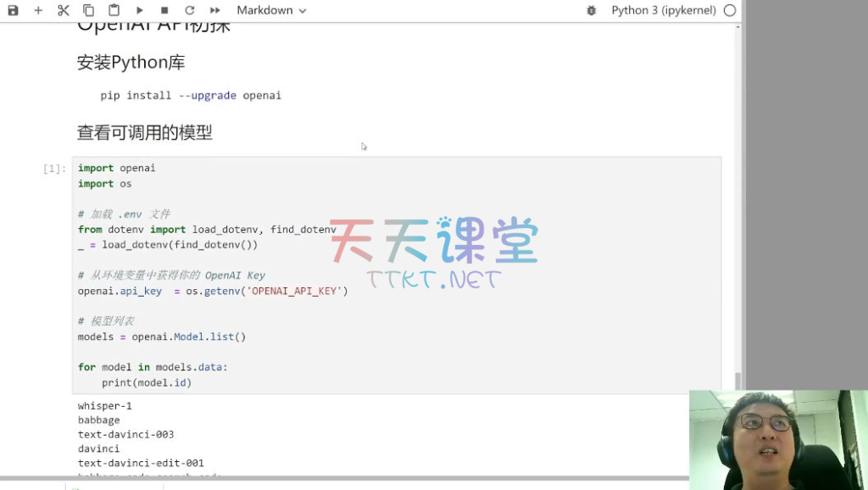Copy the selected cell
This screenshot has width=868, height=490.
pyautogui.click(x=89, y=10)
